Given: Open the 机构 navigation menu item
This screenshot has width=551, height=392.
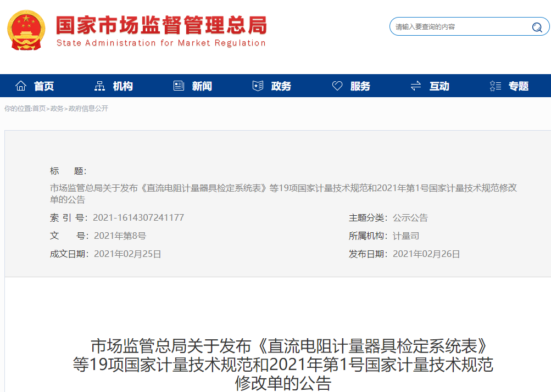Looking at the screenshot, I should point(123,86).
